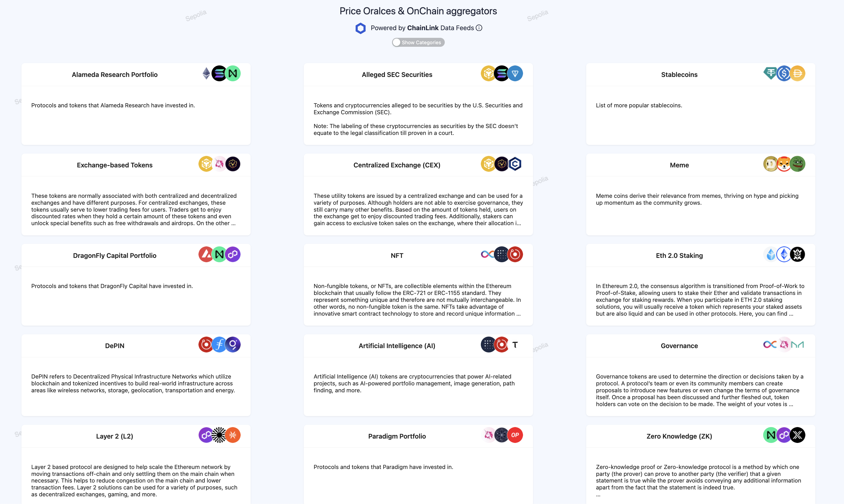Open the Zero Knowledge (ZK) category heading
Image resolution: width=844 pixels, height=504 pixels.
coord(679,436)
